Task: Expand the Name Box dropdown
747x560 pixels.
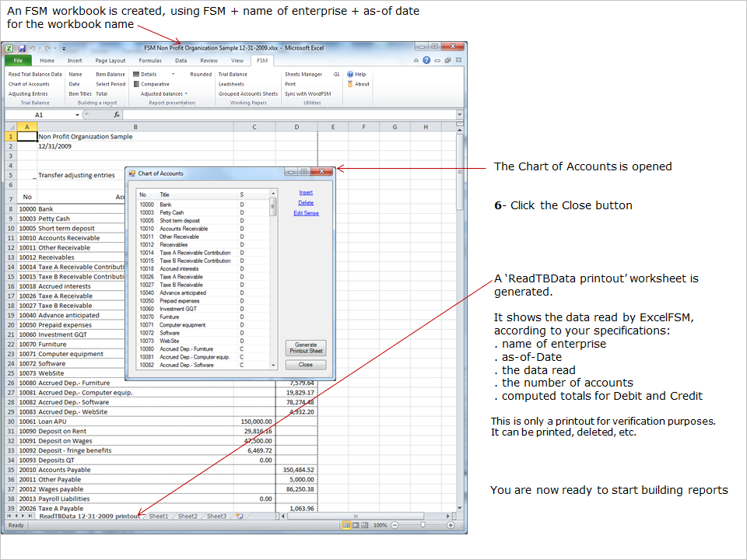Action: click(77, 114)
